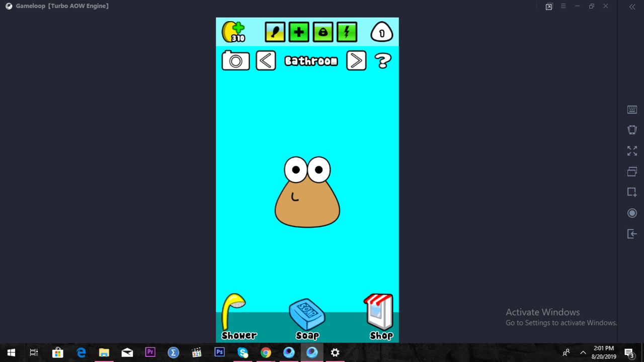Click Gameloop pop-out window icon

549,7
